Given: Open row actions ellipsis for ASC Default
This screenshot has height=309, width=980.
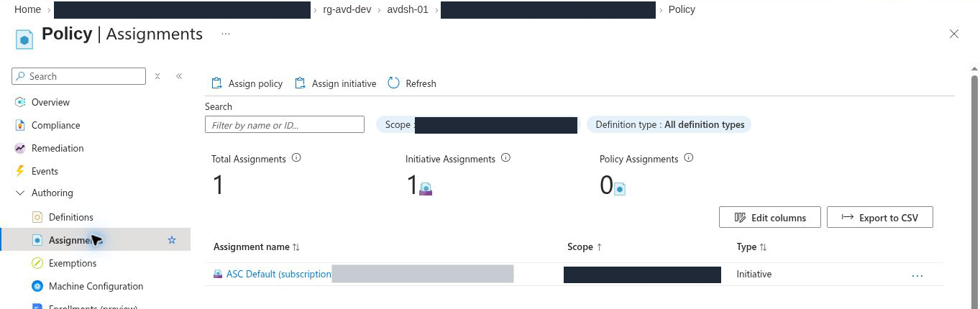Looking at the screenshot, I should click(917, 275).
